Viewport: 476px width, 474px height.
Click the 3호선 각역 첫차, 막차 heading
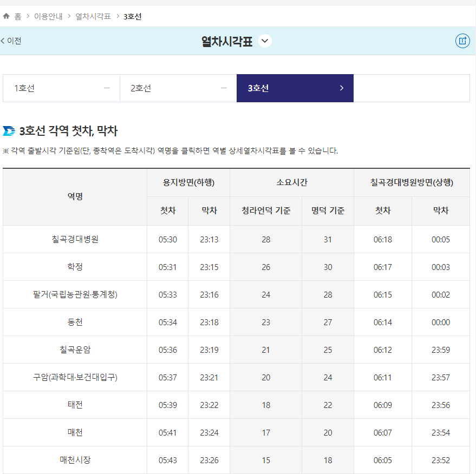click(68, 131)
